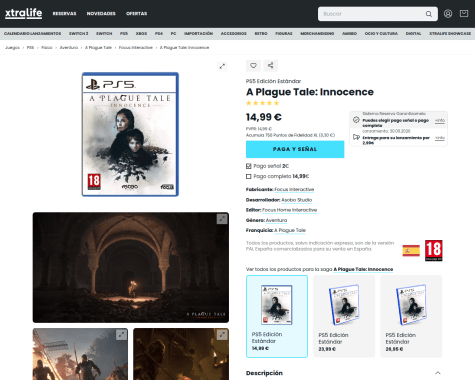Check the Pago completo 14,99€ option
Screen dimensions: 475x380
coord(248,176)
